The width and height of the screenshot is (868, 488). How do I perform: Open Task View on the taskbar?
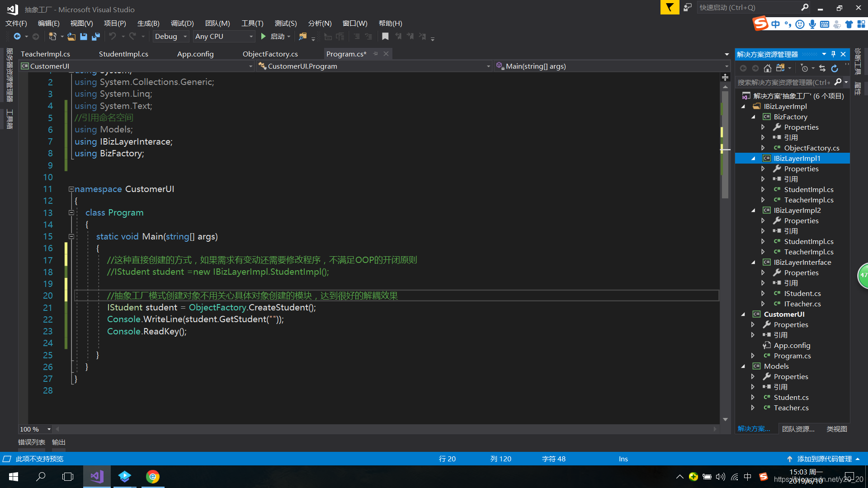pos(68,477)
